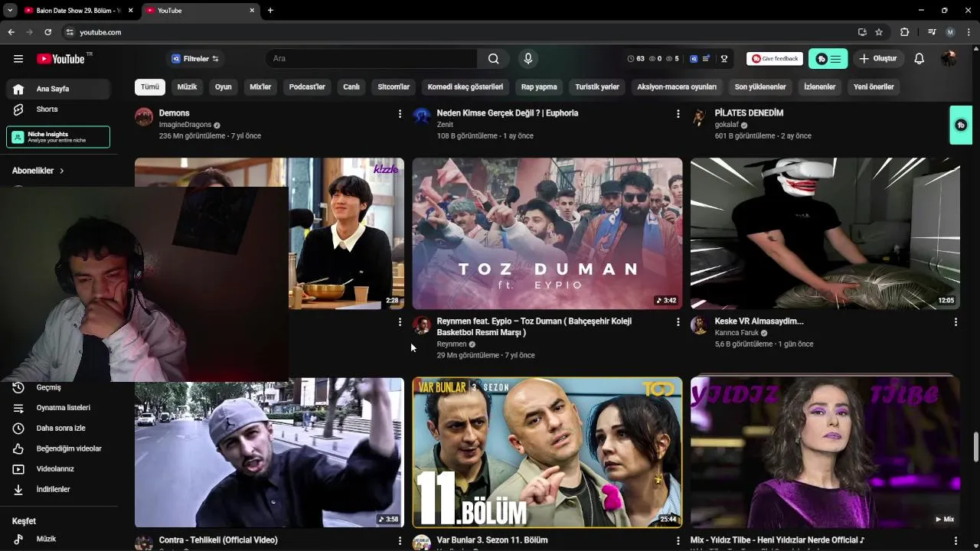
Task: Open more options for Contra Tehlikeli video
Action: pyautogui.click(x=400, y=541)
